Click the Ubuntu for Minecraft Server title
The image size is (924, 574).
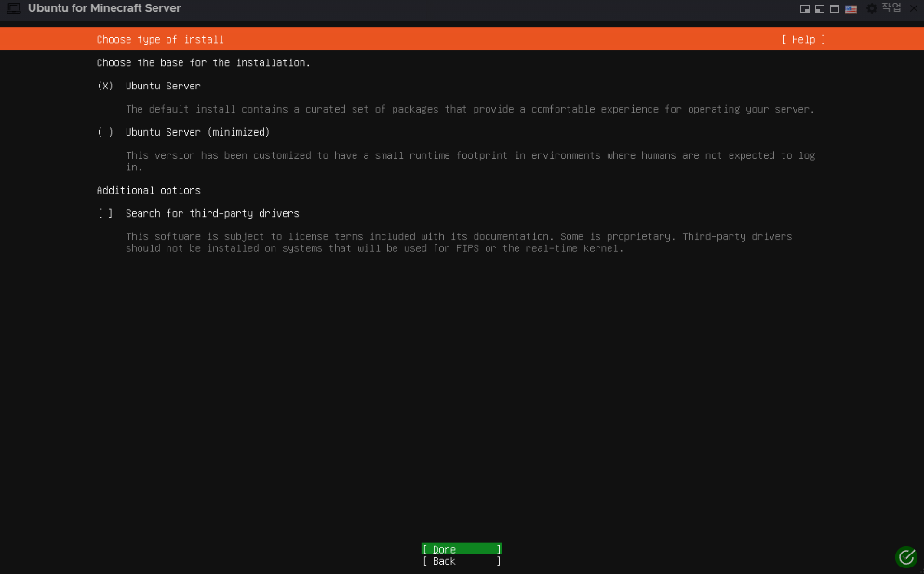104,8
